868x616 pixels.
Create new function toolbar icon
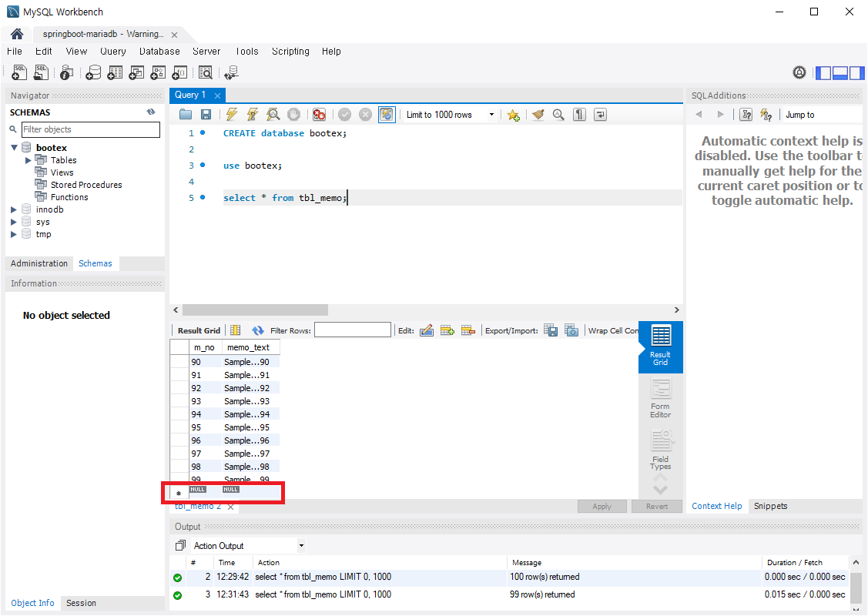pos(179,72)
